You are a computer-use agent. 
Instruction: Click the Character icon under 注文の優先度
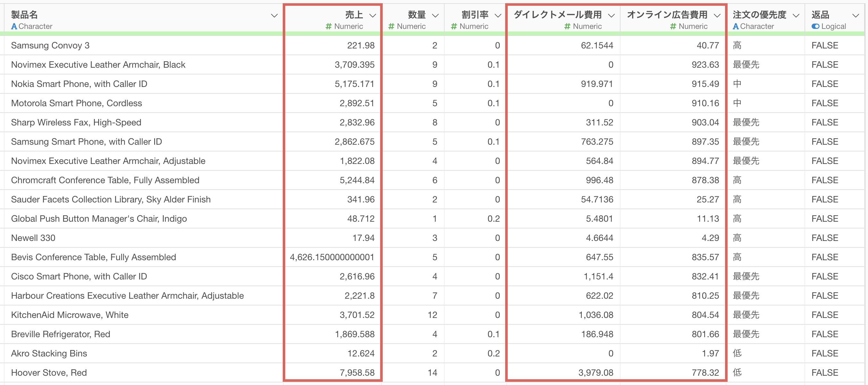point(736,26)
